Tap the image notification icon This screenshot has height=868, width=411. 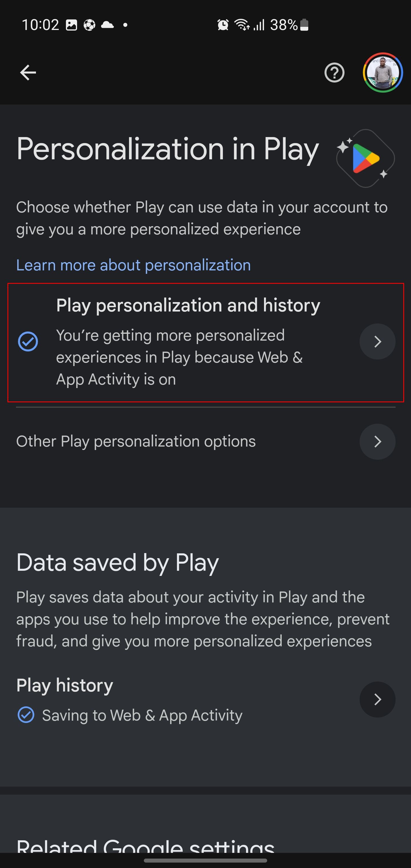click(71, 25)
